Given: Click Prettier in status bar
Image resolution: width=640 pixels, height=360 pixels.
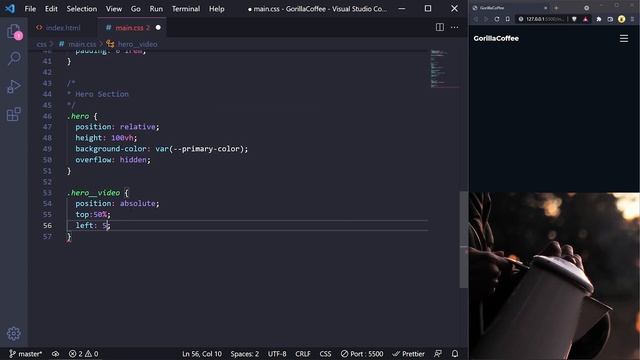Looking at the screenshot, I should (x=409, y=354).
